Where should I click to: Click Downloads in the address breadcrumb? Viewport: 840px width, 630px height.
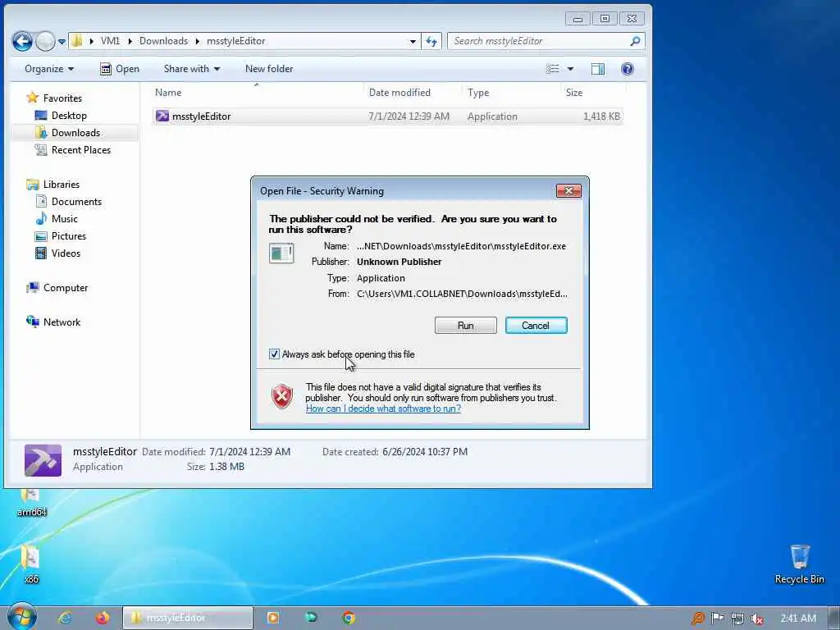[163, 41]
